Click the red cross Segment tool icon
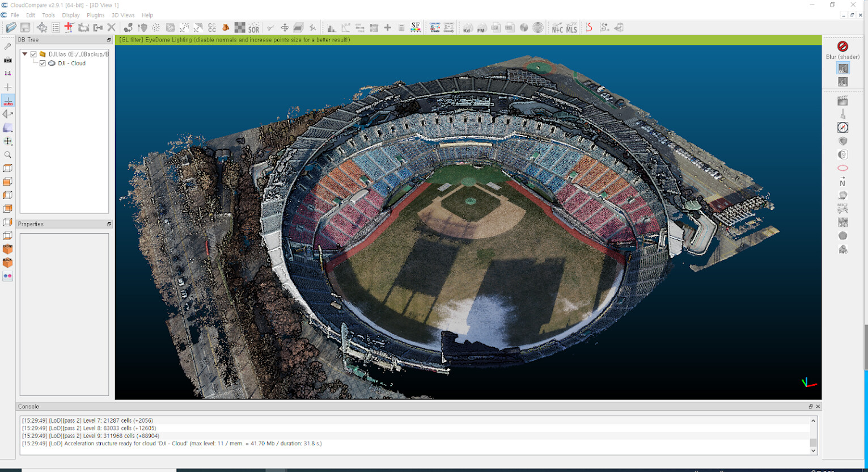 tap(69, 27)
